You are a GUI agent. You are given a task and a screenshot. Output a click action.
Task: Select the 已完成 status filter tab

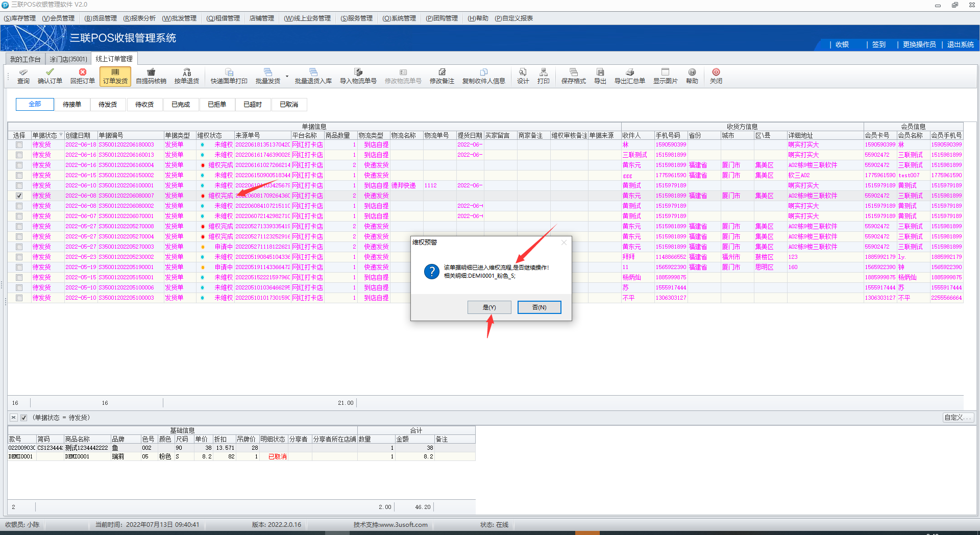[x=181, y=105]
